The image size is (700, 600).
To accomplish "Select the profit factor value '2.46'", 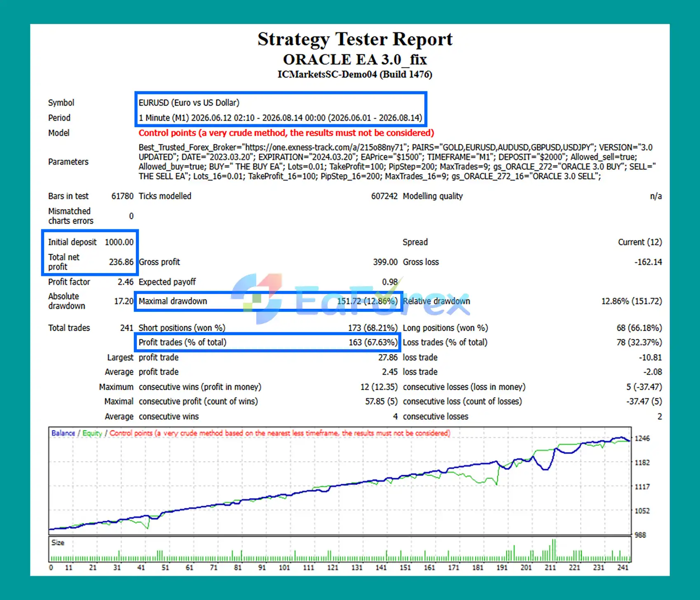I will (x=126, y=282).
